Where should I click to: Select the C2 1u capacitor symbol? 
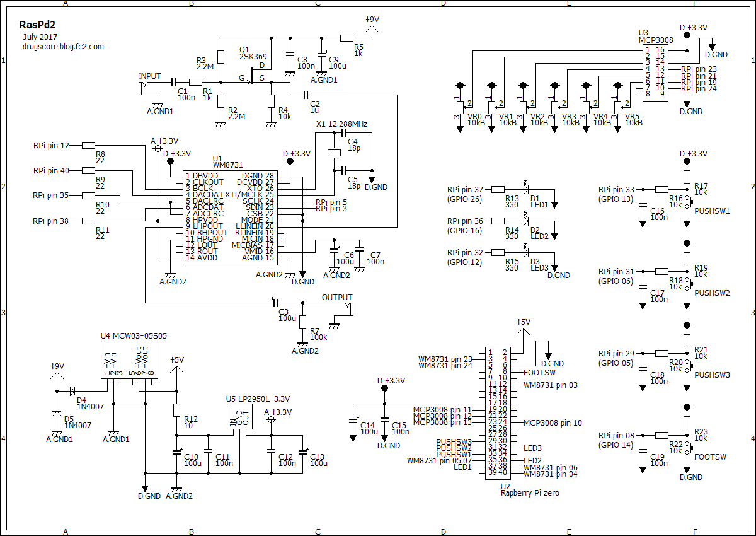[306, 95]
